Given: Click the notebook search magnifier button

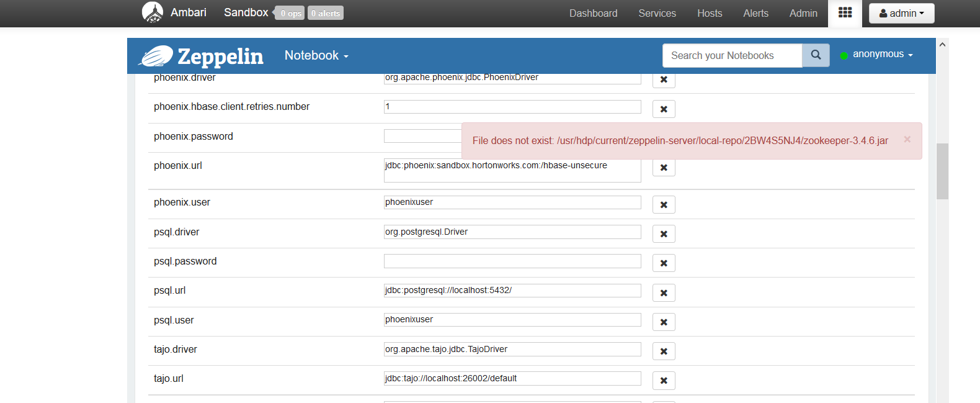Looking at the screenshot, I should (x=816, y=55).
